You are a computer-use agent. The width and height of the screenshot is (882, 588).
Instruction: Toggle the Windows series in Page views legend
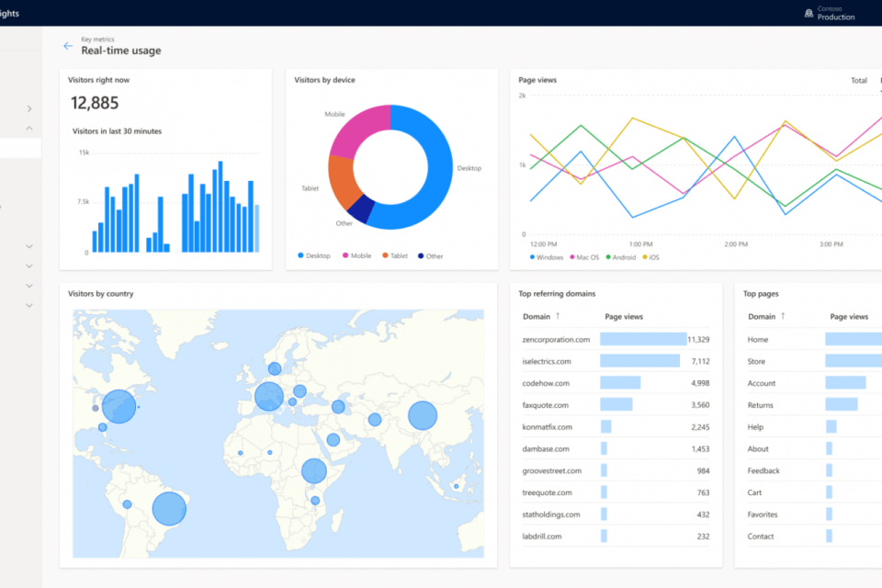click(x=546, y=257)
